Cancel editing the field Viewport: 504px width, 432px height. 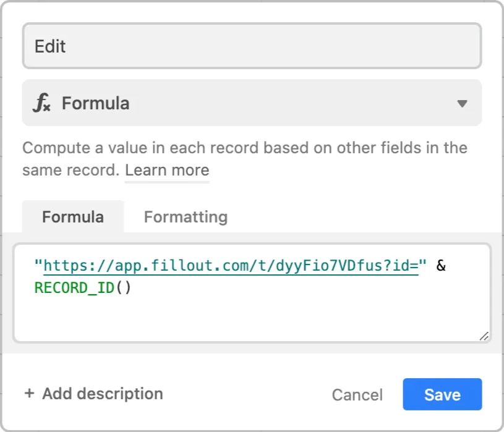(357, 394)
